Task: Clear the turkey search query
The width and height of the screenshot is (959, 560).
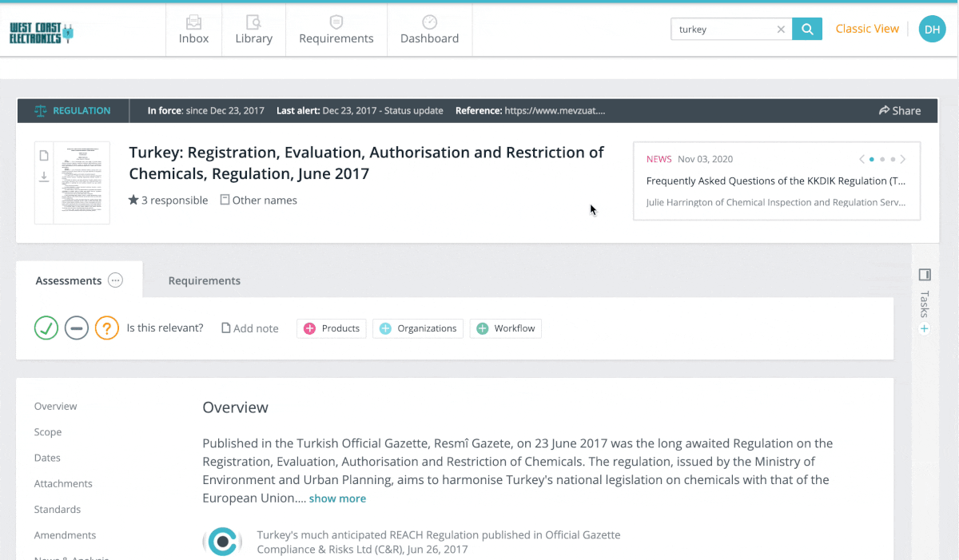Action: click(x=781, y=29)
